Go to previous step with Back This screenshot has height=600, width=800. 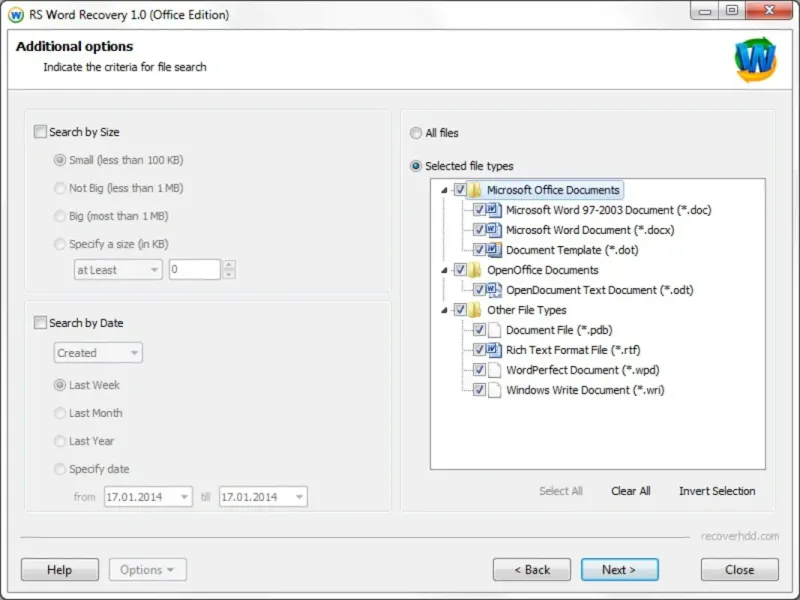532,569
